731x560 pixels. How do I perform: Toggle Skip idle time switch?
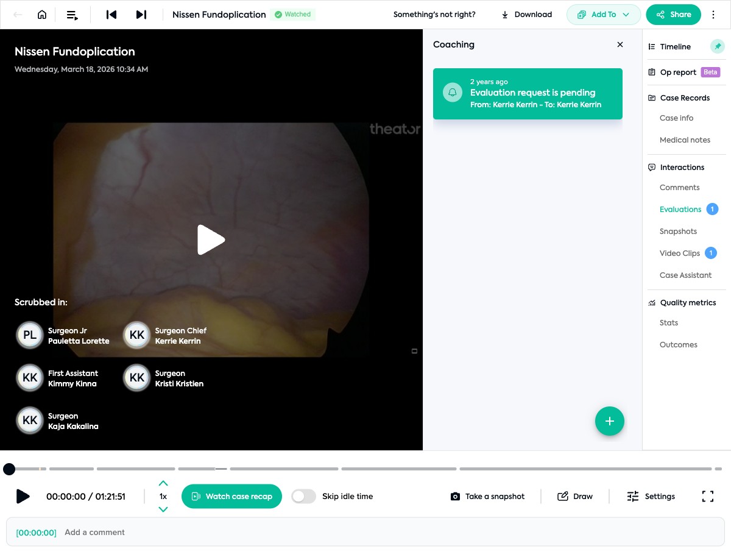pyautogui.click(x=303, y=496)
